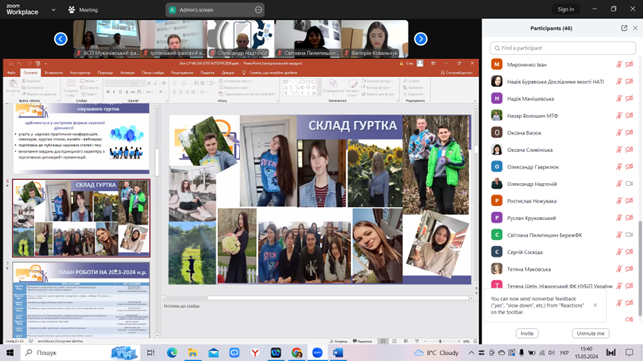Image resolution: width=643 pixels, height=361 pixels.
Task: Toggle microphone icon for Оксана Васюк
Action: (619, 133)
